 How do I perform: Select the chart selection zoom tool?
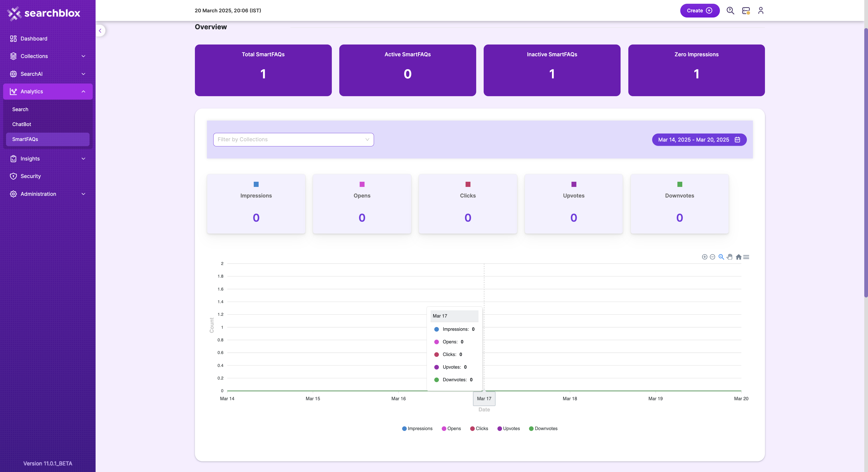point(721,257)
